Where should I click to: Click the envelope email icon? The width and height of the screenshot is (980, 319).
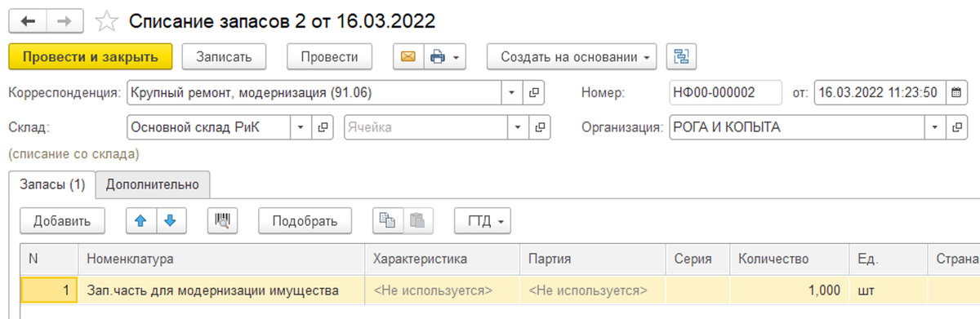point(408,56)
